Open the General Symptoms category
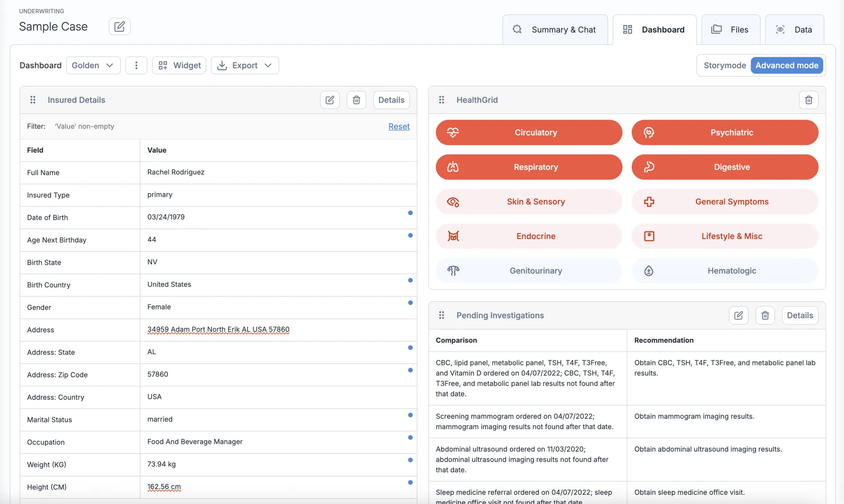844x504 pixels. (725, 202)
